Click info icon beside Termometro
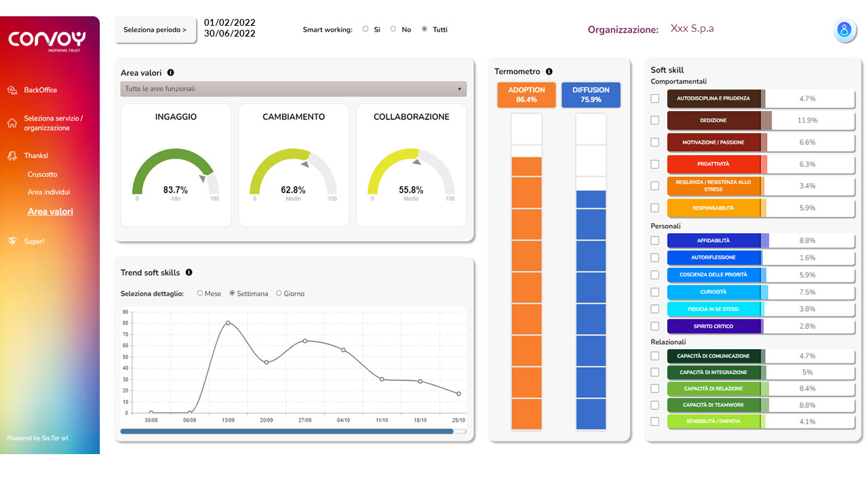868x488 pixels. (549, 71)
